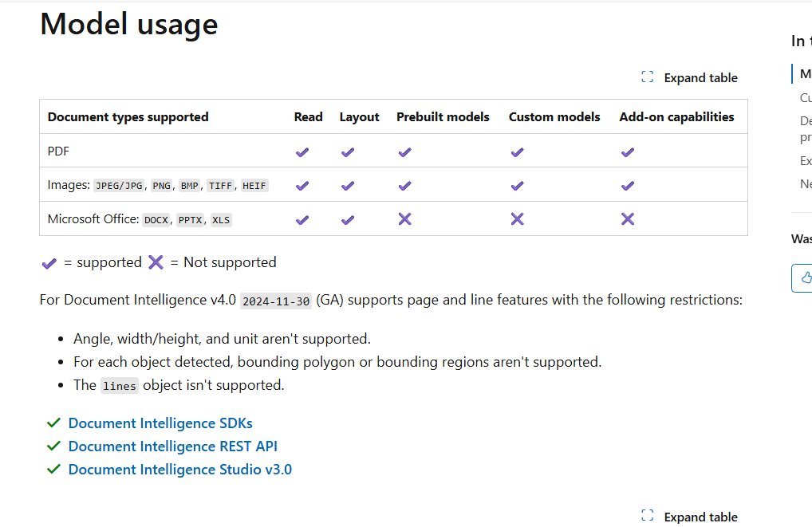Click the thumbs-up feedback icon
812x527 pixels.
[806, 277]
